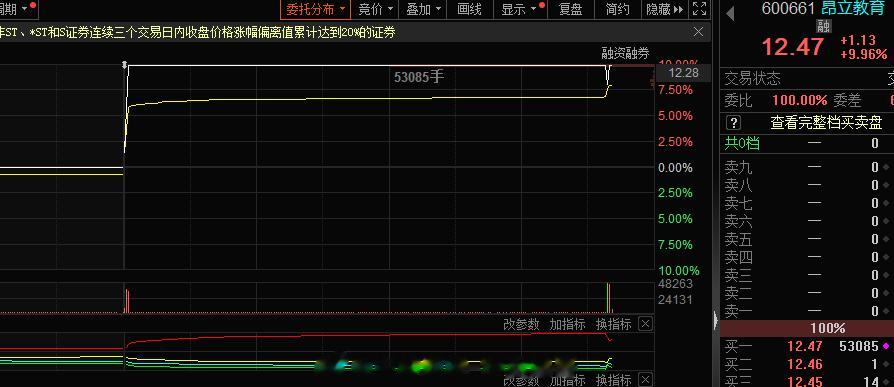Click the 委比 100.00% value

(799, 101)
